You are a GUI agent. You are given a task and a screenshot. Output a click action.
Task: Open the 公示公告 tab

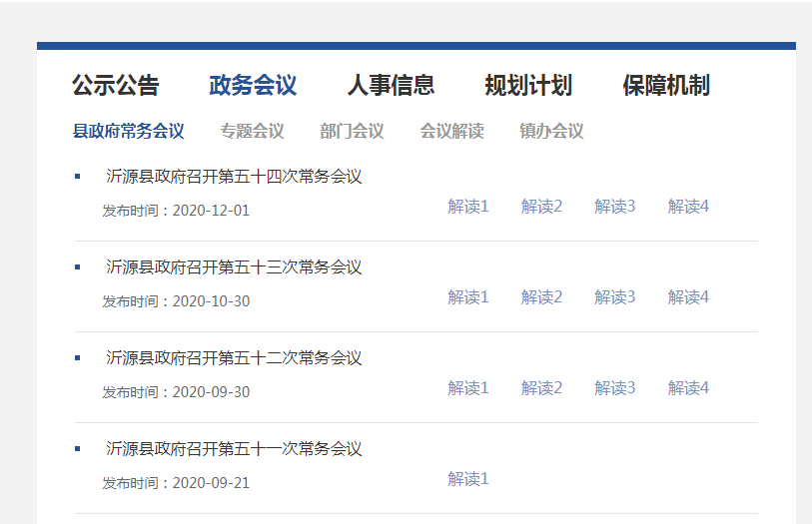pos(115,86)
